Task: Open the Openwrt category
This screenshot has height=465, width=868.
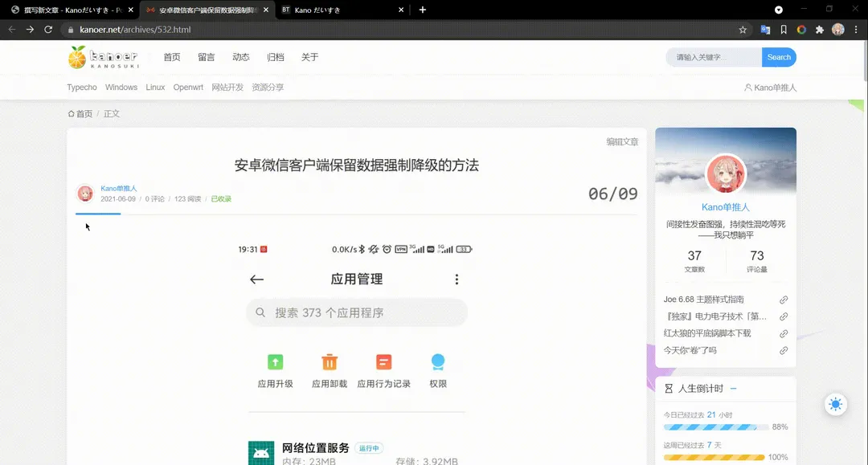Action: 188,88
